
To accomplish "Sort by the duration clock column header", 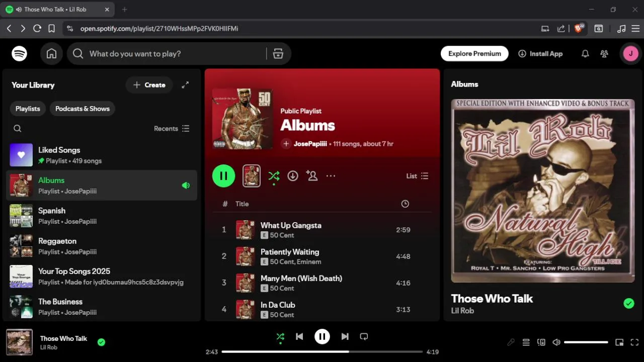I will (405, 204).
